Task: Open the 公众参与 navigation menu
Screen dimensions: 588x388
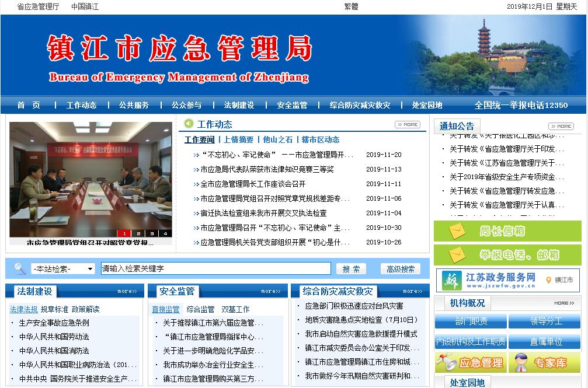Action: click(x=186, y=105)
